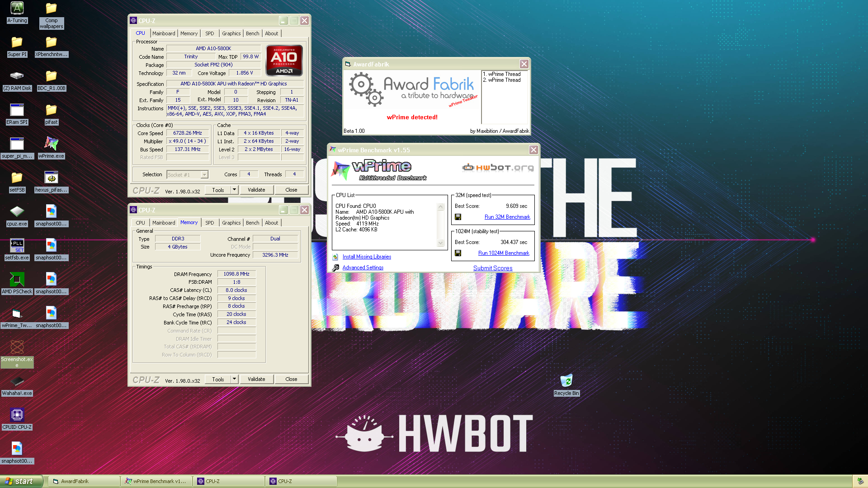Launch Screenshot.exe desktop icon

coord(17,354)
